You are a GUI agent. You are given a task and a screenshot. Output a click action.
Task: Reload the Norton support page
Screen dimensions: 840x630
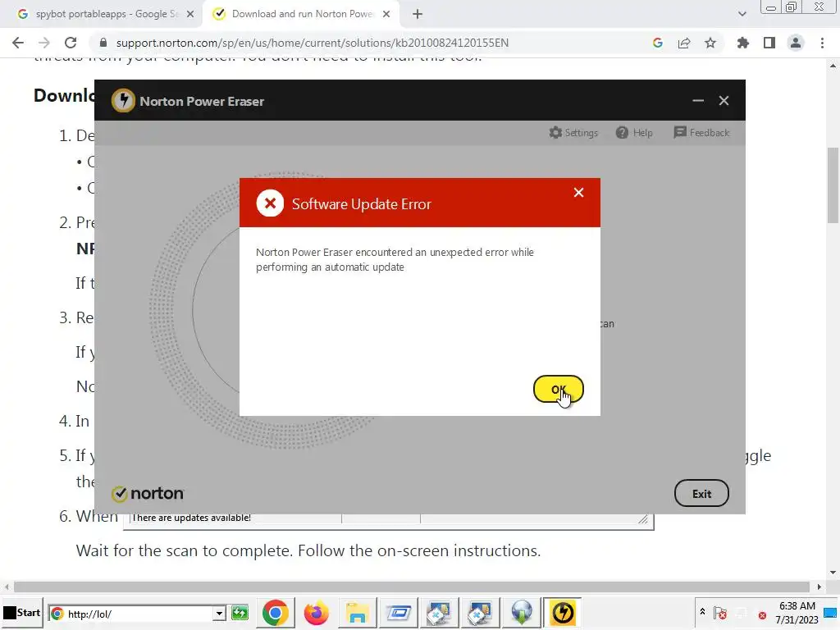(x=71, y=43)
